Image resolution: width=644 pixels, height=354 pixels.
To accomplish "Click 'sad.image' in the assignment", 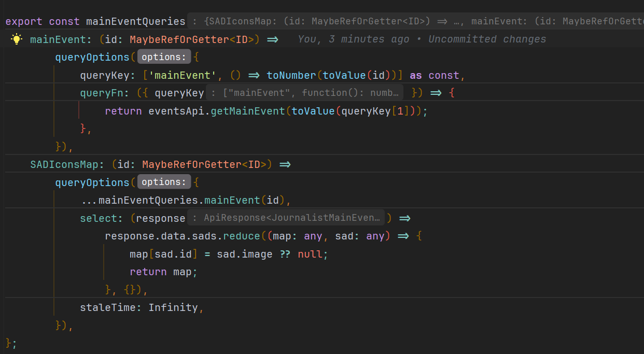I will pyautogui.click(x=245, y=254).
